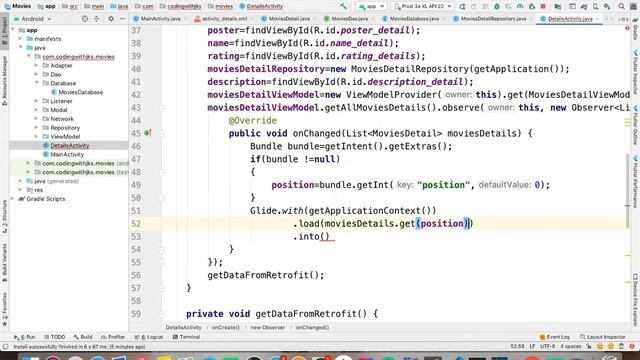Open the Run tool window

pyautogui.click(x=24, y=337)
